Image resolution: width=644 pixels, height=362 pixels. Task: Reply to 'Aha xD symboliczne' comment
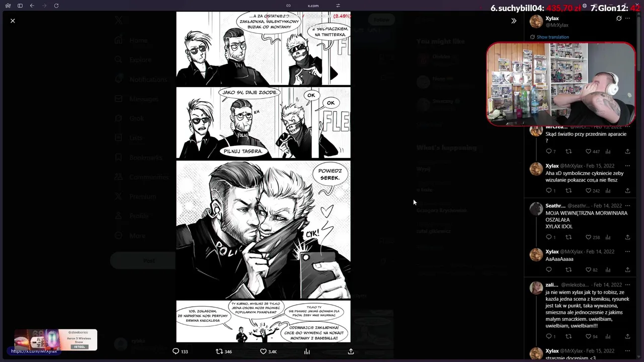tap(550, 191)
